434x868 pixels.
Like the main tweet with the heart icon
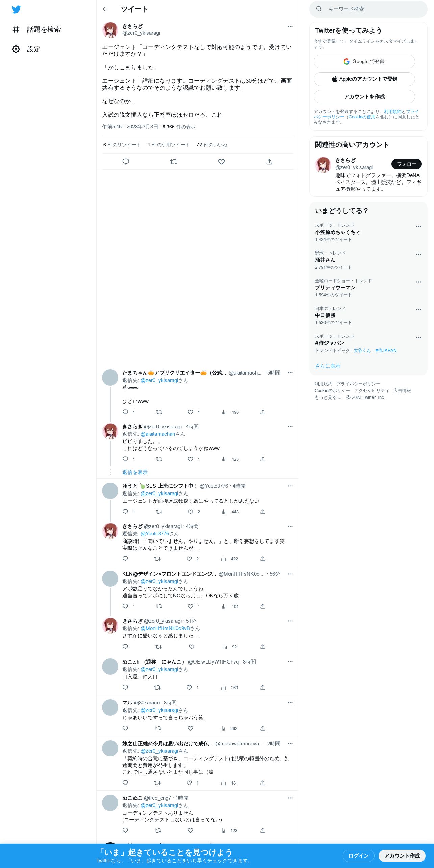221,162
